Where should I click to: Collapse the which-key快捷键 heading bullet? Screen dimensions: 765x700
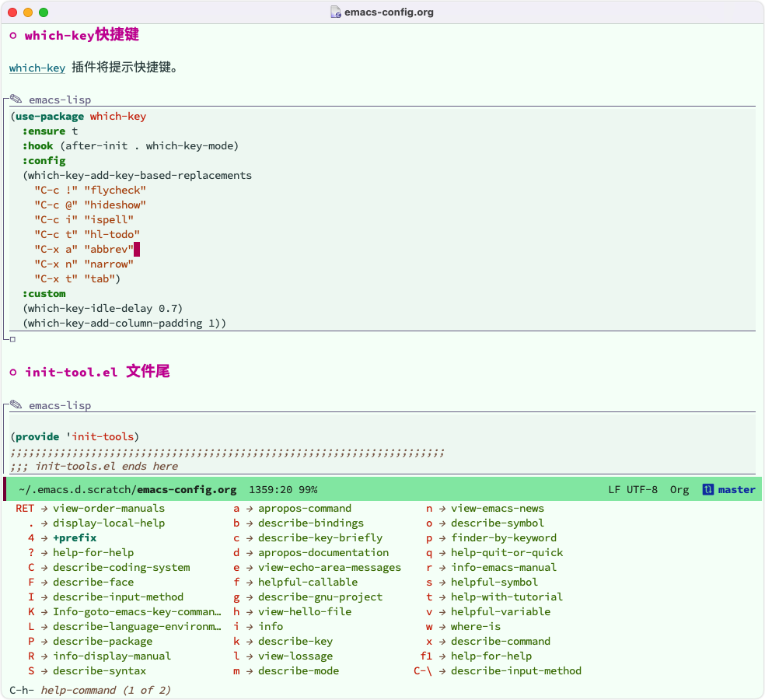click(13, 35)
